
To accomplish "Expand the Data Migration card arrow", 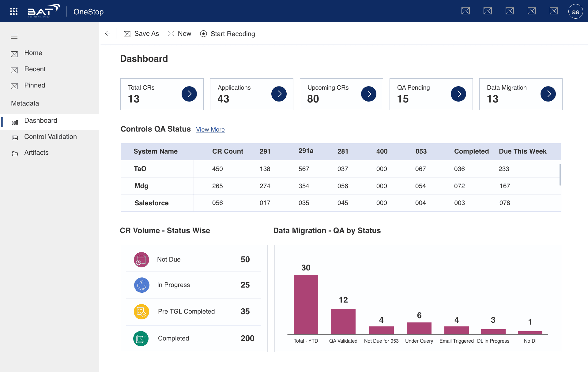I will [548, 94].
